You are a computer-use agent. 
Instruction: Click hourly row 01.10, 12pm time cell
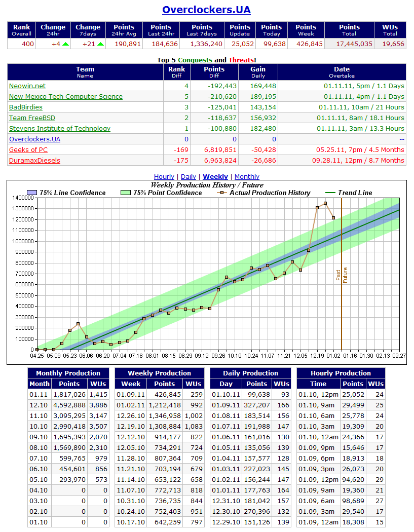coord(318,395)
